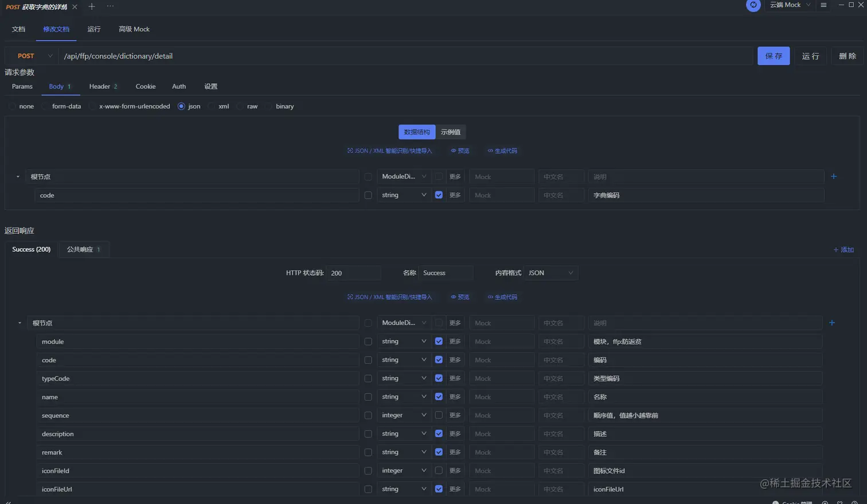Open the 高级 Mock tab
This screenshot has width=867, height=504.
[x=134, y=29]
